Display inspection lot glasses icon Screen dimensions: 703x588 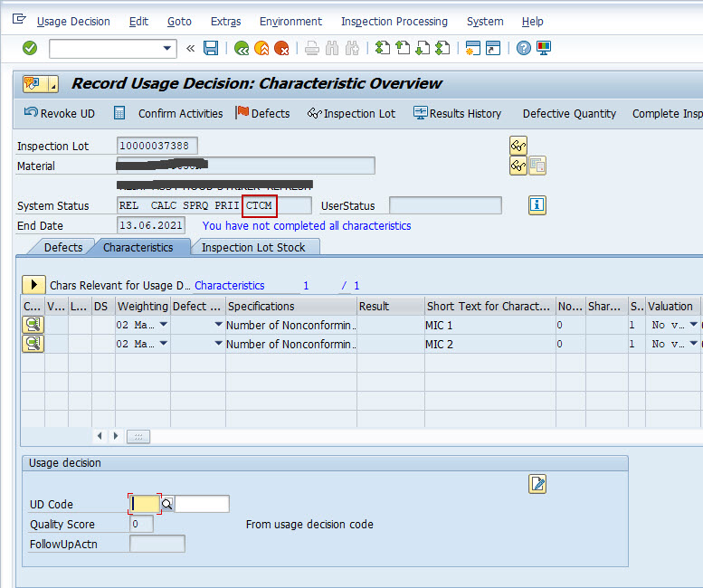[x=518, y=146]
